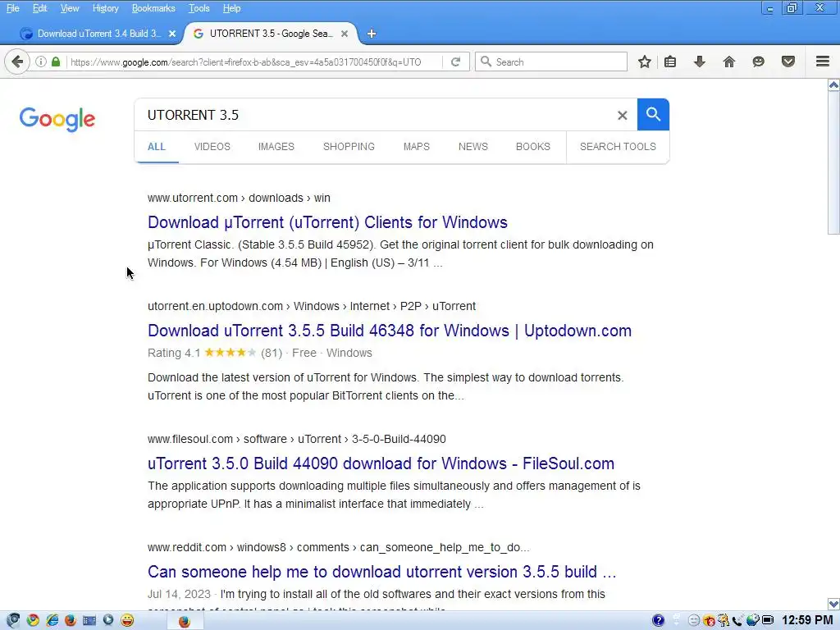
Task: Save the page to Pocket icon
Action: [788, 62]
